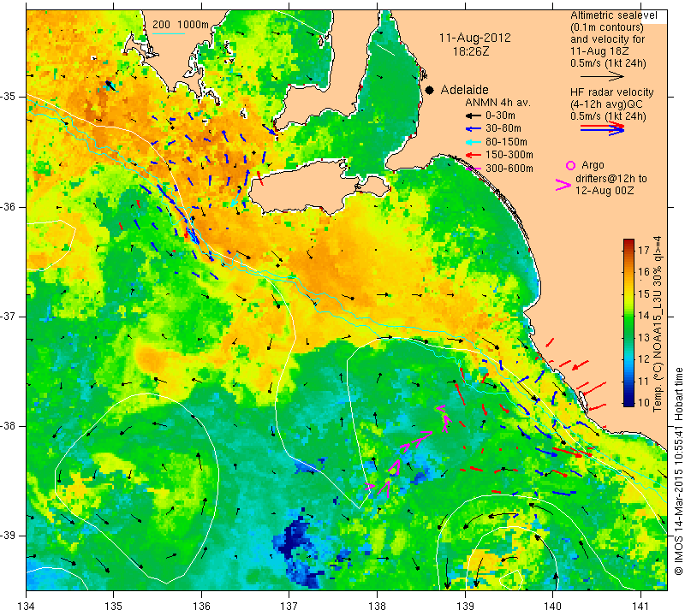Click the red 150-300m legend arrow
Viewport: 685px width, 616px height.
click(x=473, y=155)
